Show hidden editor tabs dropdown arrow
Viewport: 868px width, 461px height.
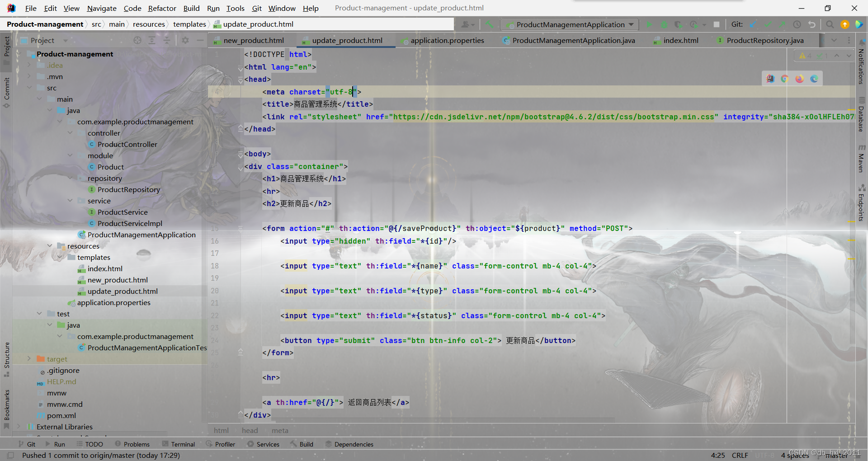[834, 40]
